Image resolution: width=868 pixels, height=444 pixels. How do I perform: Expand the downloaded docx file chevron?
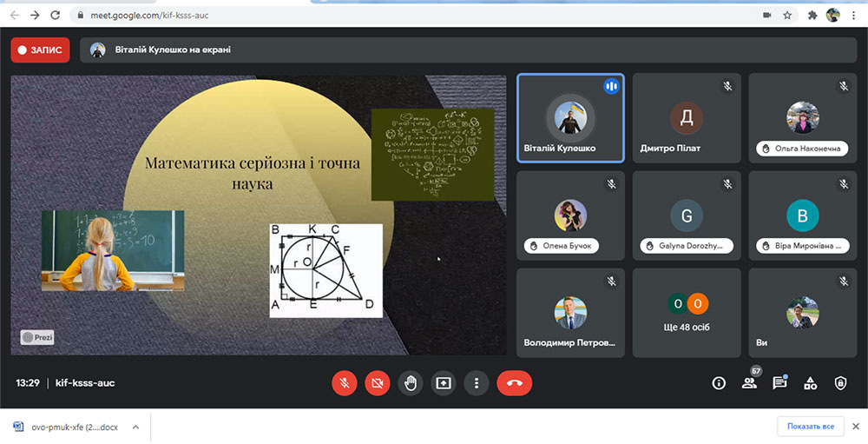tap(135, 427)
